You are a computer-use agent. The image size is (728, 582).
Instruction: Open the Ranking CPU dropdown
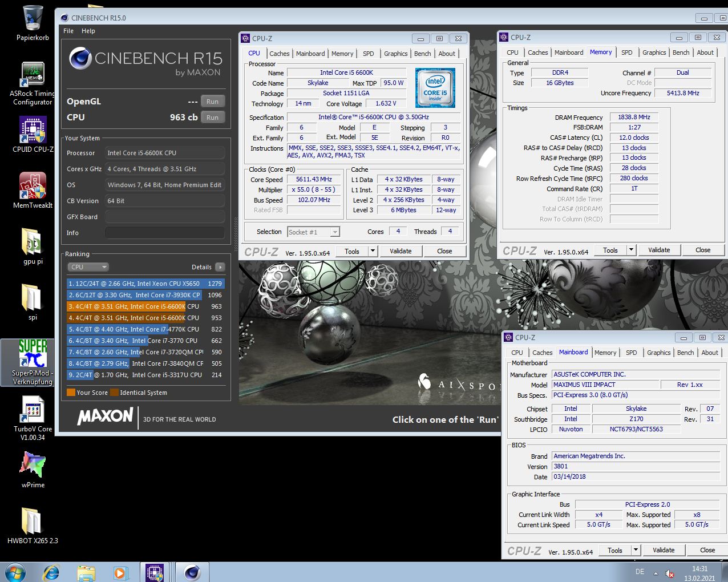88,267
